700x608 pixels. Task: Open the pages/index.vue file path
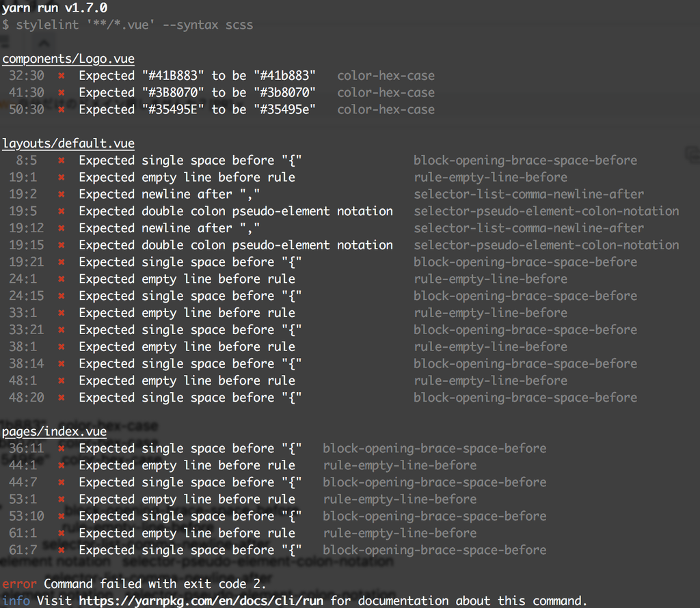(55, 432)
